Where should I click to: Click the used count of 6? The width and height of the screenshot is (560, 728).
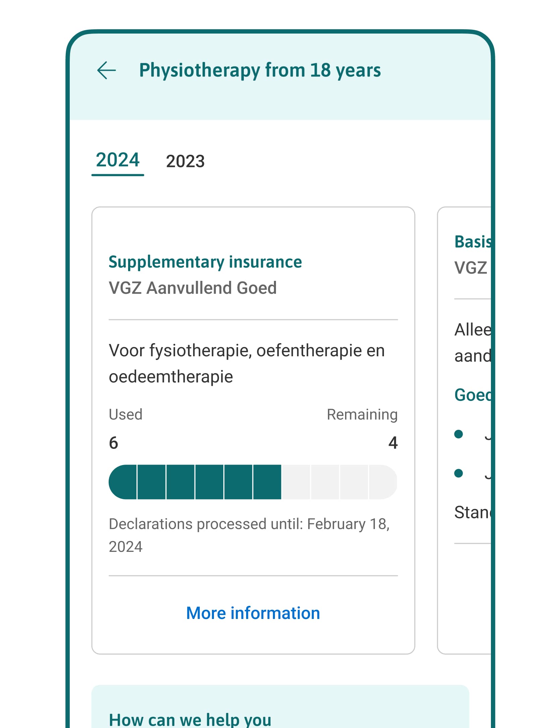tap(114, 443)
